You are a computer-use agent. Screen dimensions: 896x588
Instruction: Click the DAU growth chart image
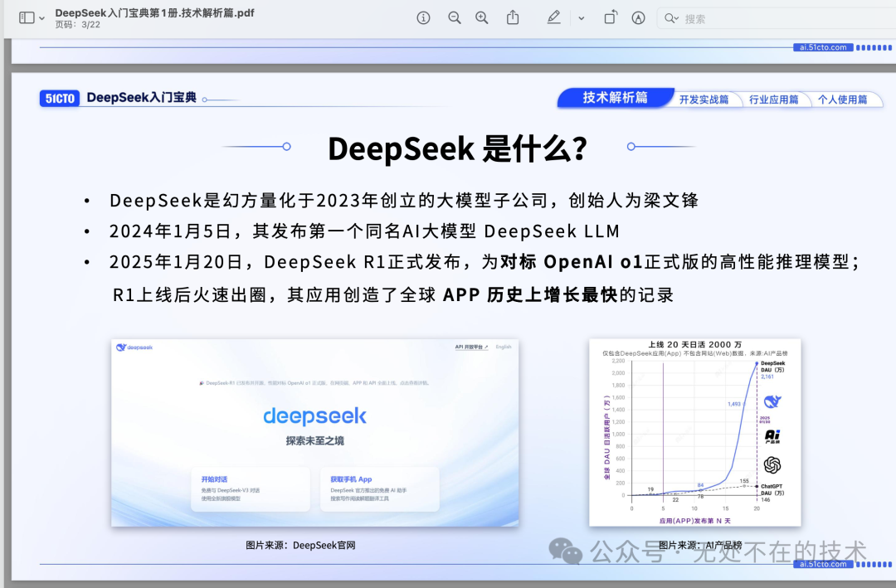(x=695, y=433)
